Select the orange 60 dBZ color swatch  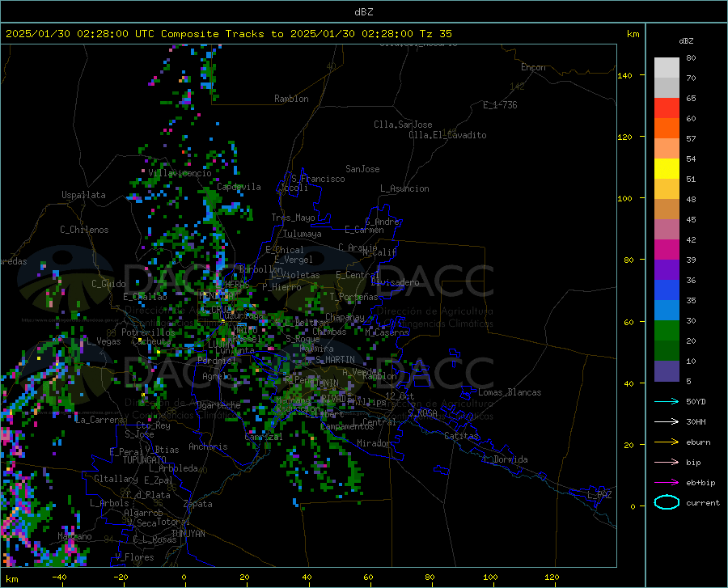click(x=667, y=129)
